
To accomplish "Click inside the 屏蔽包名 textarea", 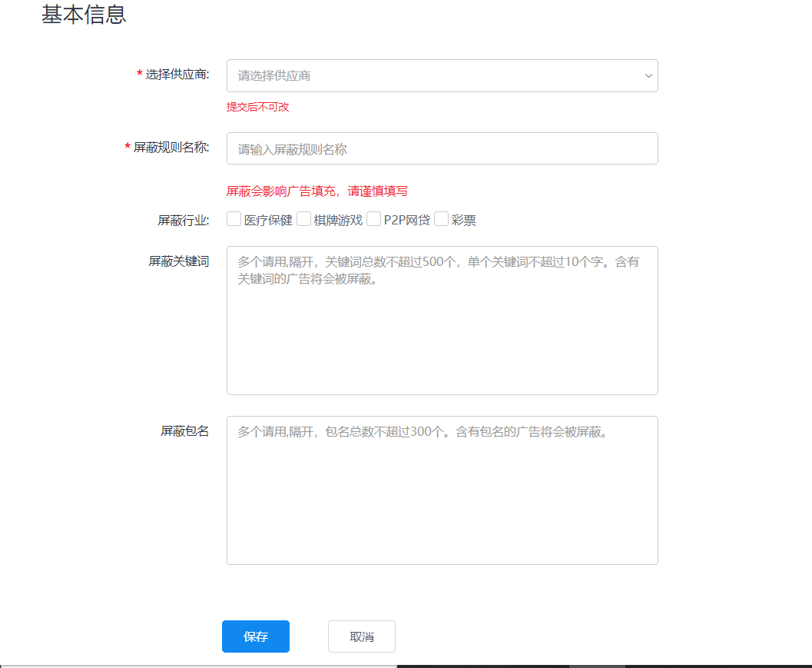I will coord(442,489).
